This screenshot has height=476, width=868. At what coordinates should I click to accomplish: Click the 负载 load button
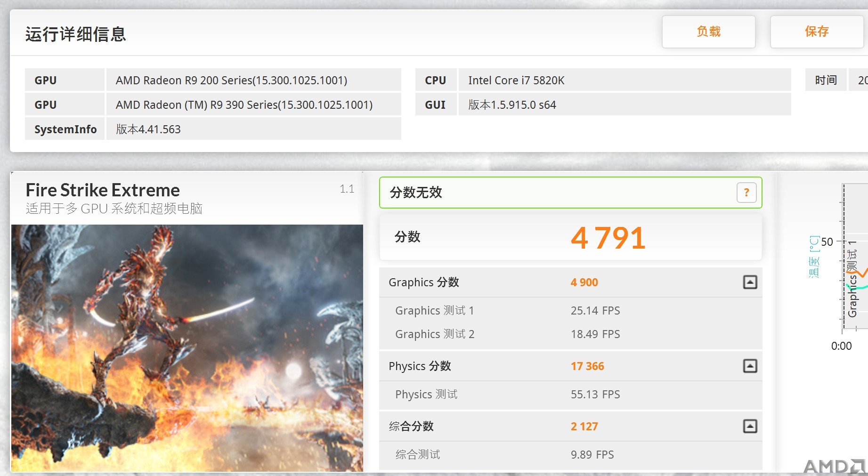click(x=708, y=32)
